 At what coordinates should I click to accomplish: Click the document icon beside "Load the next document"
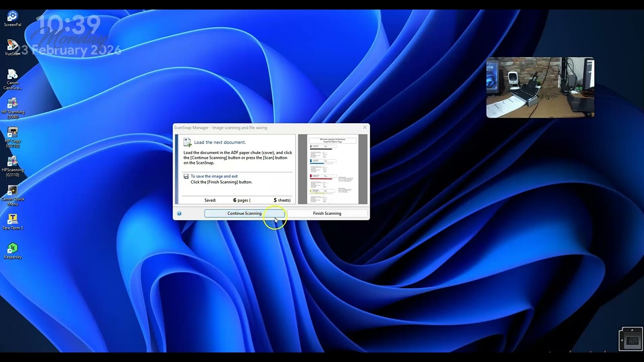tap(187, 142)
